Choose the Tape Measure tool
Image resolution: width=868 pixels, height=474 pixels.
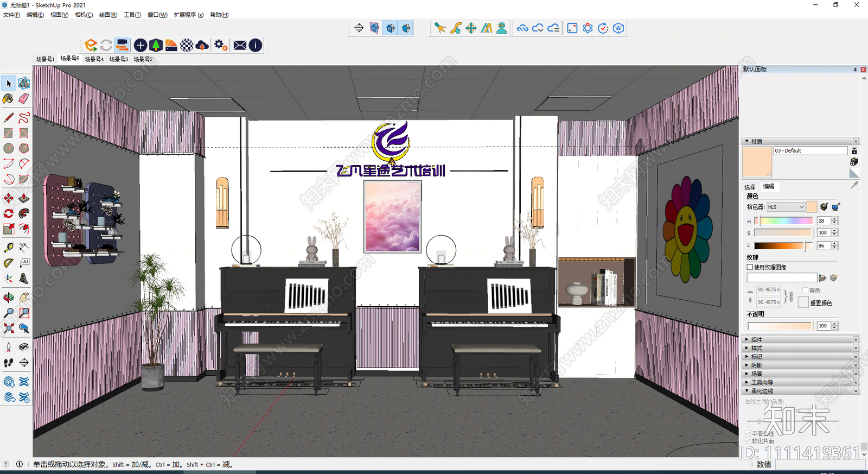(9, 248)
